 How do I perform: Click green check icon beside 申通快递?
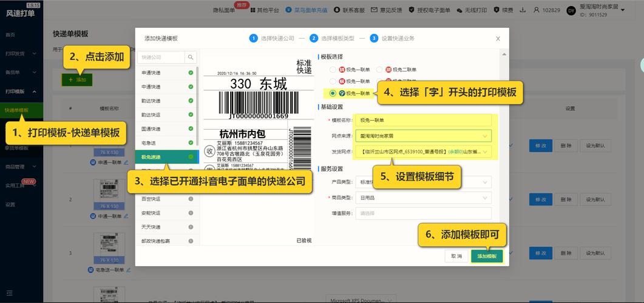coord(191,73)
